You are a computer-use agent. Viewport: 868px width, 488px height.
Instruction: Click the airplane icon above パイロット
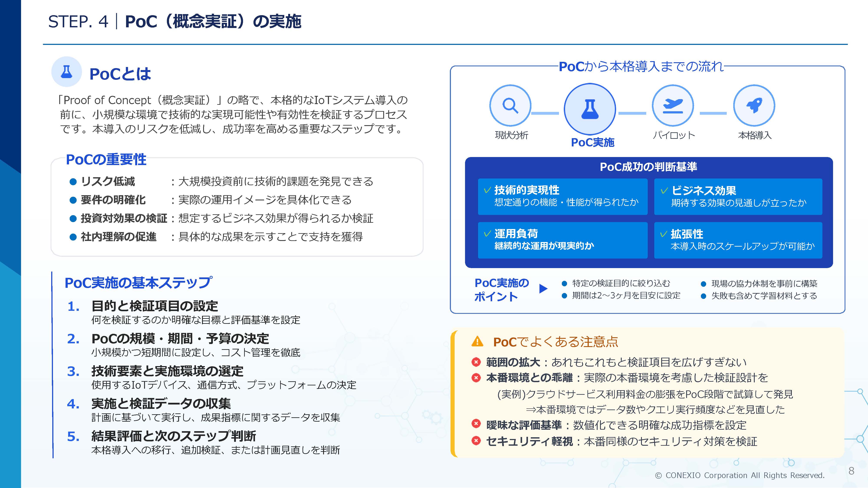point(672,106)
